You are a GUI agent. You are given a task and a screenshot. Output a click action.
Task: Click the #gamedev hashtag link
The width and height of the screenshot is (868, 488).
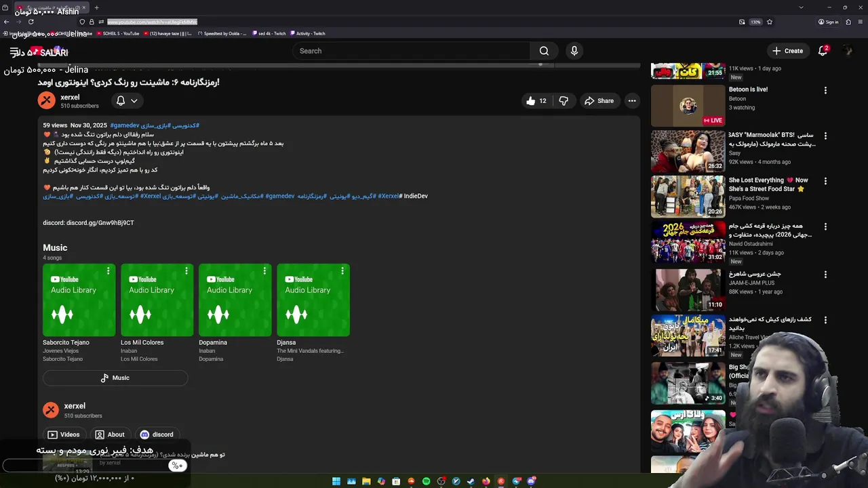pyautogui.click(x=125, y=125)
